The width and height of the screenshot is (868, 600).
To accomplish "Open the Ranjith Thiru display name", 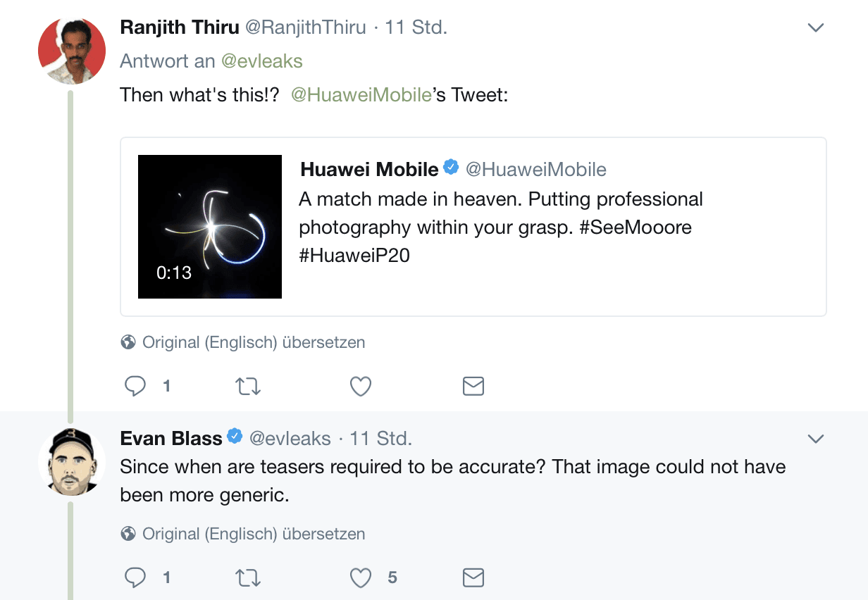I will pyautogui.click(x=180, y=27).
